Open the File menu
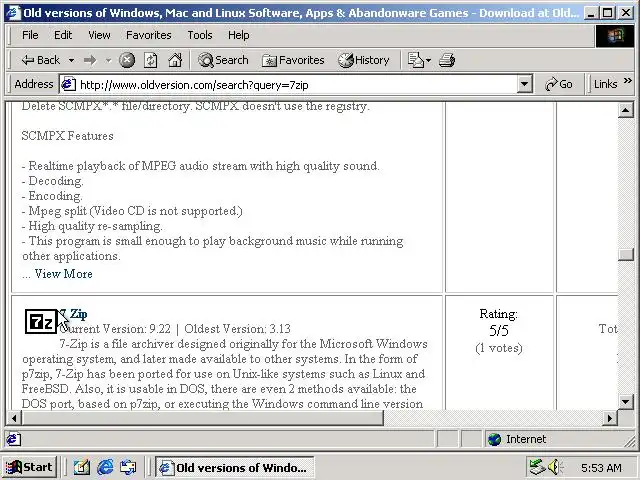Screen dimensions: 640x480 click(x=30, y=35)
